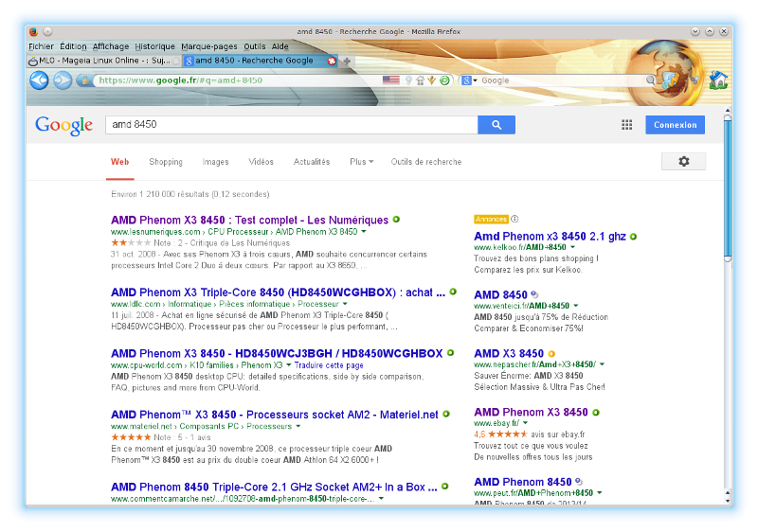Click the small house icon in address bar

click(x=420, y=80)
